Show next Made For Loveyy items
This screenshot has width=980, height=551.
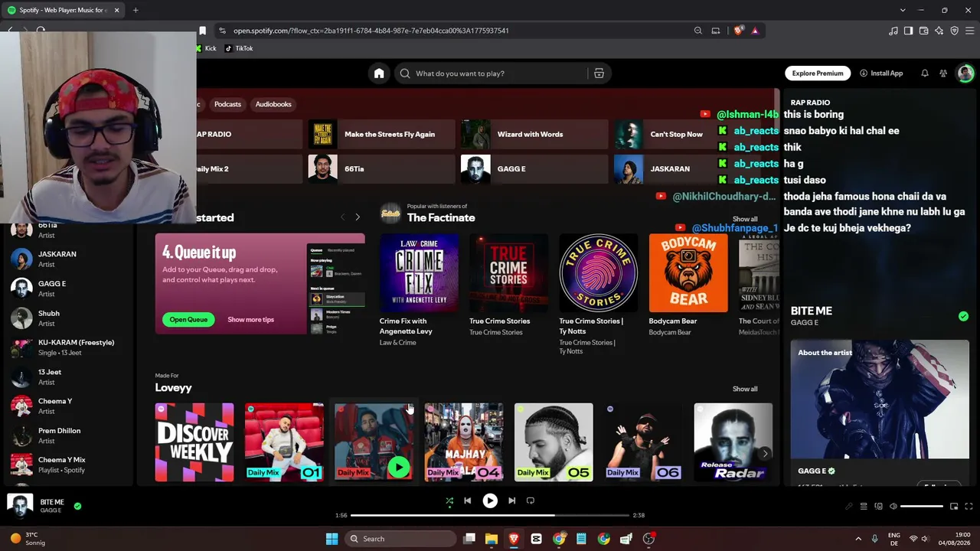(x=765, y=453)
